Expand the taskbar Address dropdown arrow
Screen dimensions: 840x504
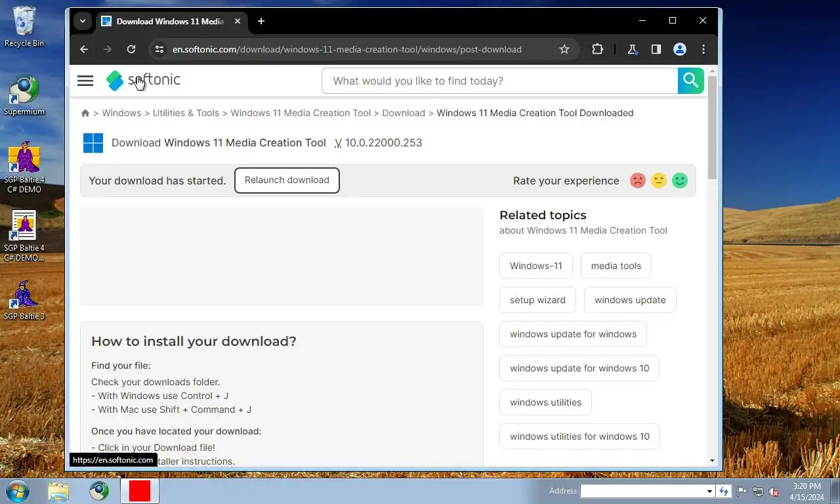click(709, 491)
